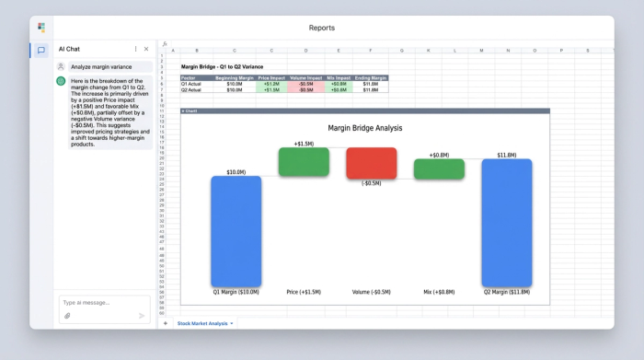644x360 pixels.
Task: Click the green Mix chart bar
Action: tap(439, 168)
